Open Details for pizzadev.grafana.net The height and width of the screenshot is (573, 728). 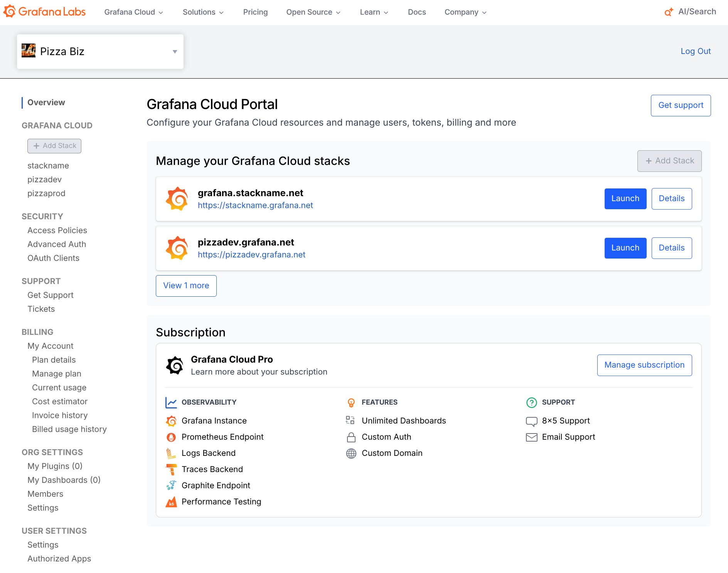pyautogui.click(x=672, y=248)
